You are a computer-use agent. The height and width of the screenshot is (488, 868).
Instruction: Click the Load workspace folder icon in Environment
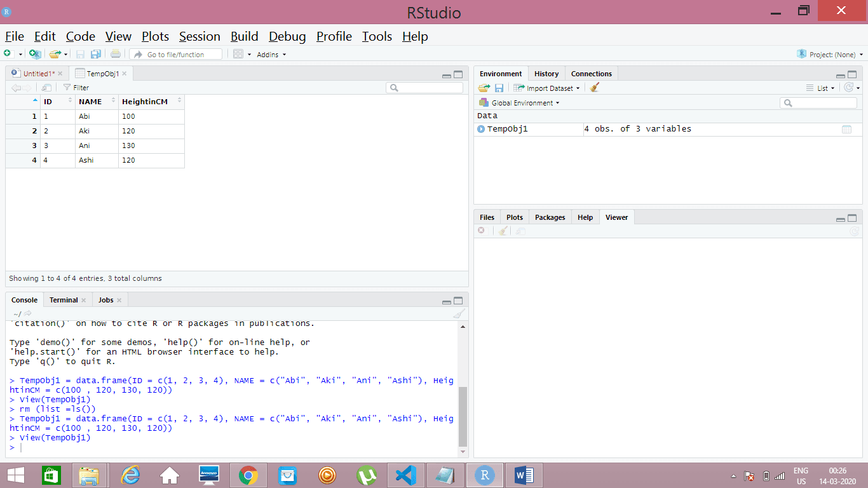tap(484, 88)
